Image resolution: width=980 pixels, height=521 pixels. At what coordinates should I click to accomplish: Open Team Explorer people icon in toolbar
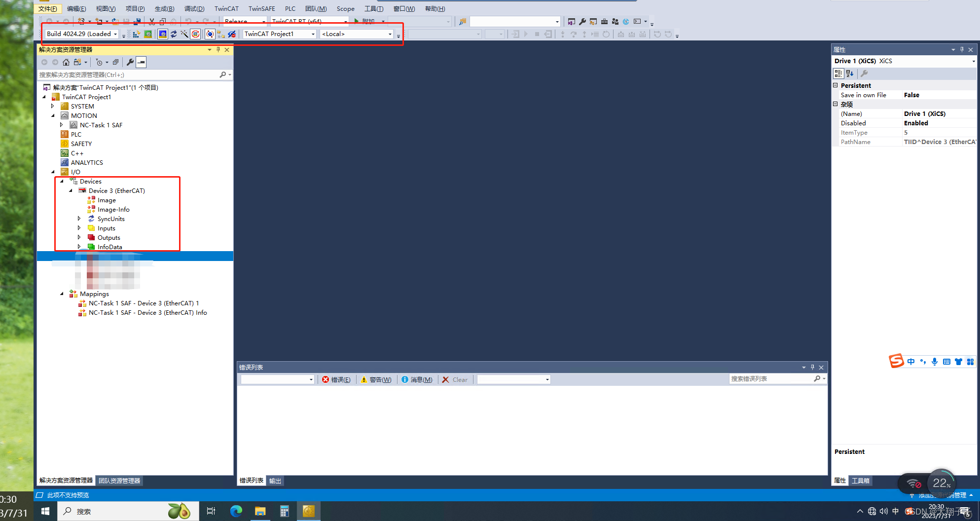(615, 21)
